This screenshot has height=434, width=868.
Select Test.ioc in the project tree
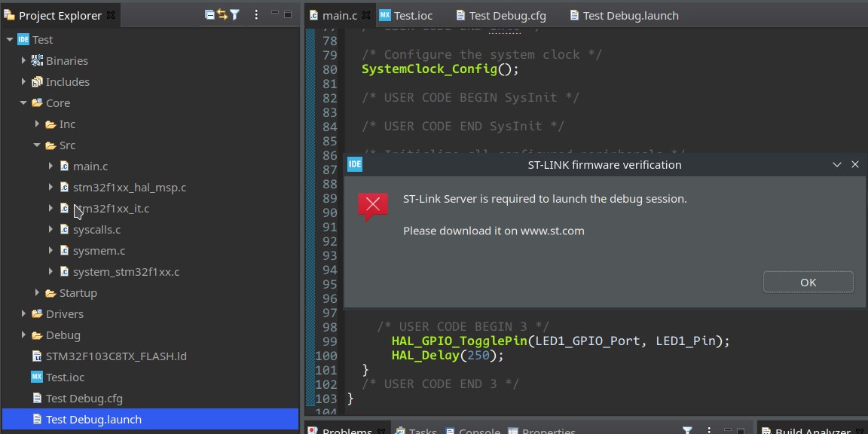pyautogui.click(x=66, y=377)
